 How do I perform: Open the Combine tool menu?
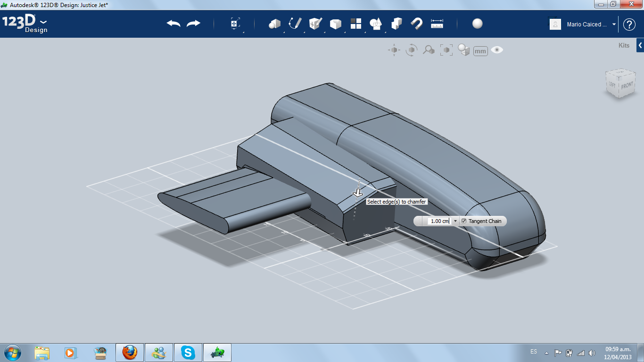pyautogui.click(x=396, y=24)
